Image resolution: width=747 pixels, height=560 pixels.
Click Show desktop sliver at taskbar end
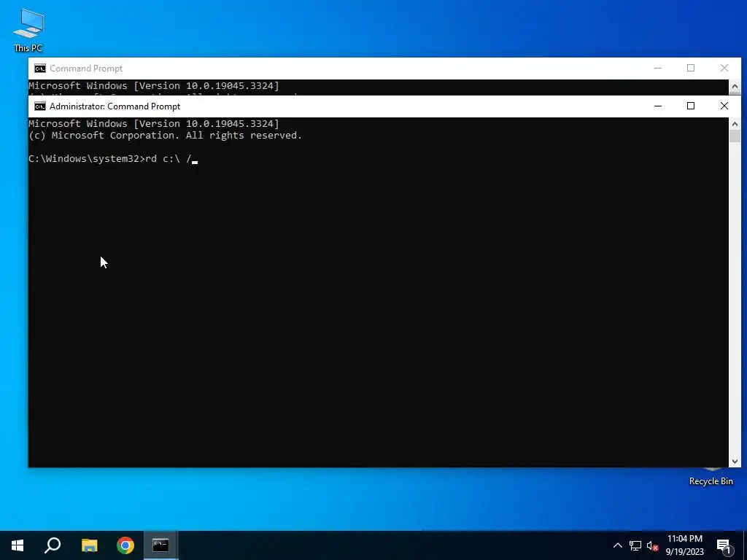tap(745, 545)
